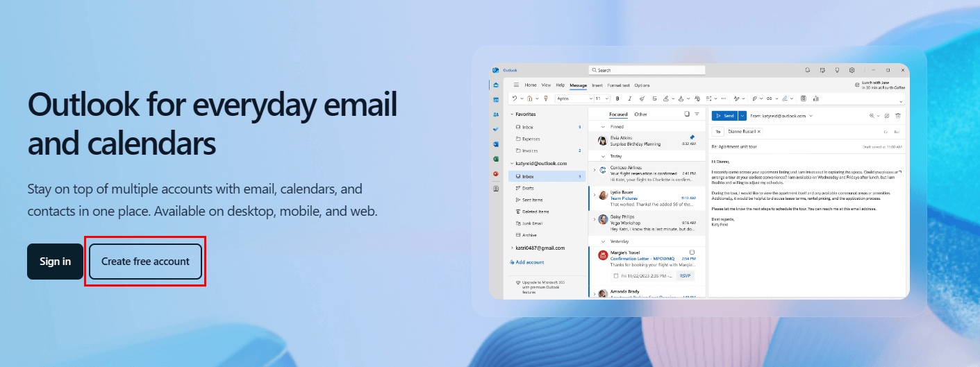980x367 pixels.
Task: Collapse the Pinned messages group
Action: click(603, 127)
